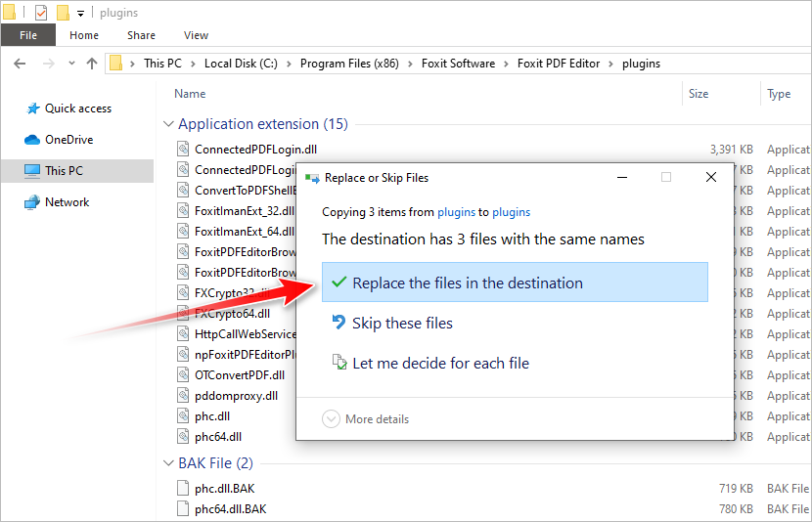Click the Quick access star icon

[x=32, y=109]
